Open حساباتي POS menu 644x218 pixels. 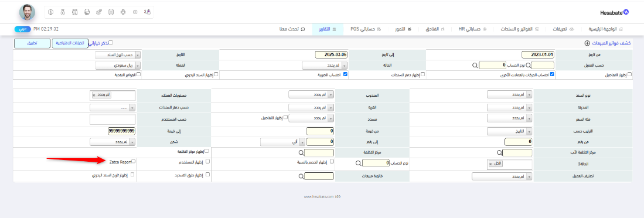point(366,29)
